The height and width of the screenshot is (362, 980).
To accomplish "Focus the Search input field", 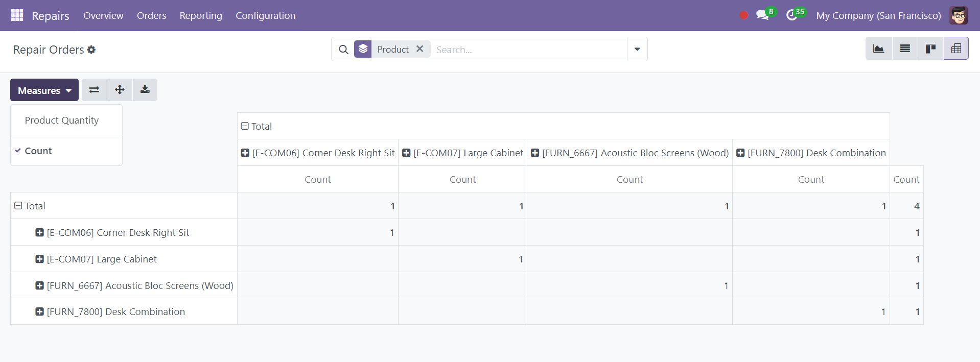I will [x=529, y=50].
